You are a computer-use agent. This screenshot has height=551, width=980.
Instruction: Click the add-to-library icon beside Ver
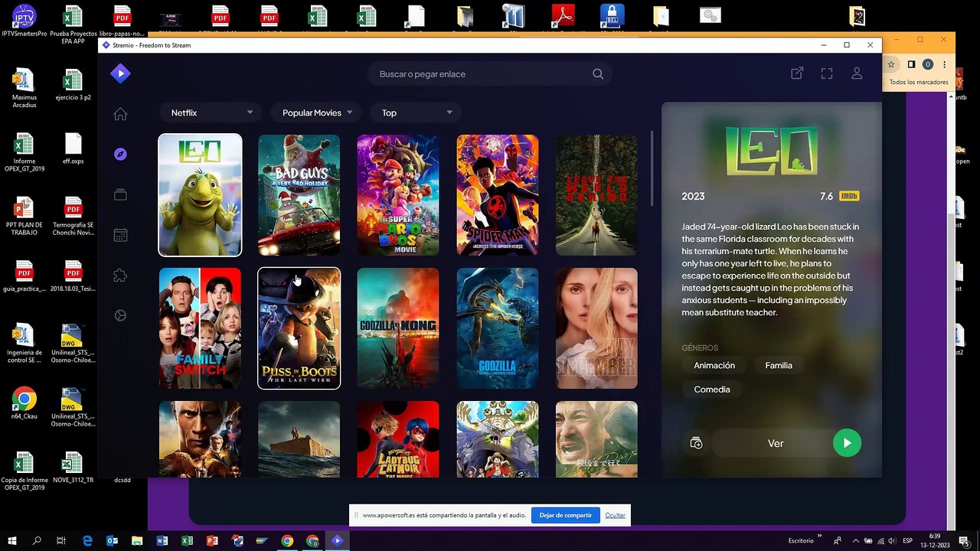click(x=696, y=443)
